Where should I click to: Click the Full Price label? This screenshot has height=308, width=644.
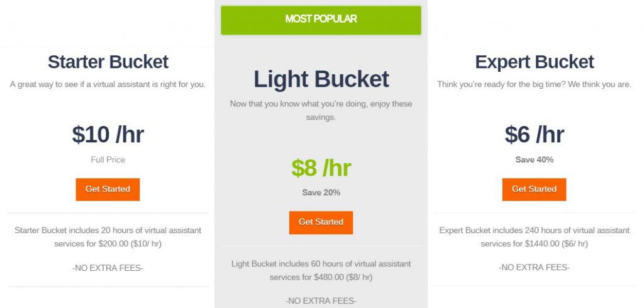[x=108, y=159]
